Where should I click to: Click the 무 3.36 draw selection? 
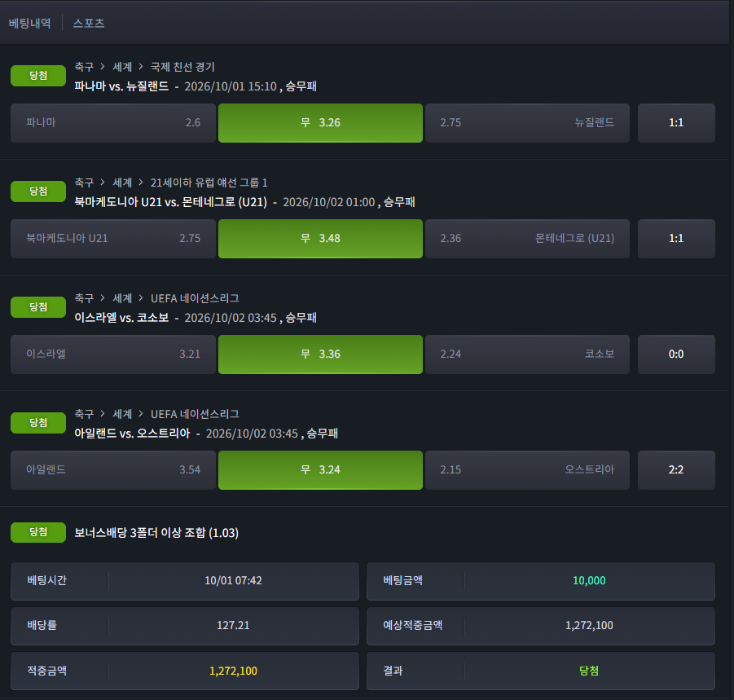320,354
